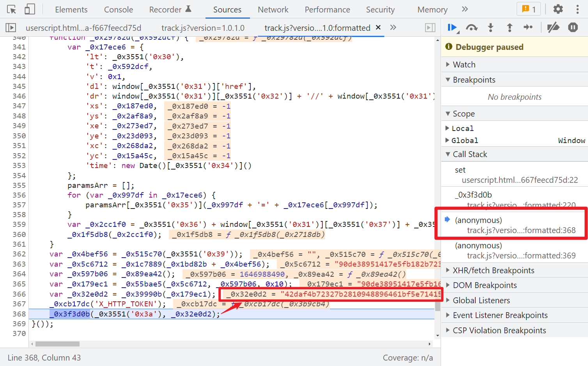
Task: Select the track.js formatted file tab
Action: coord(317,28)
